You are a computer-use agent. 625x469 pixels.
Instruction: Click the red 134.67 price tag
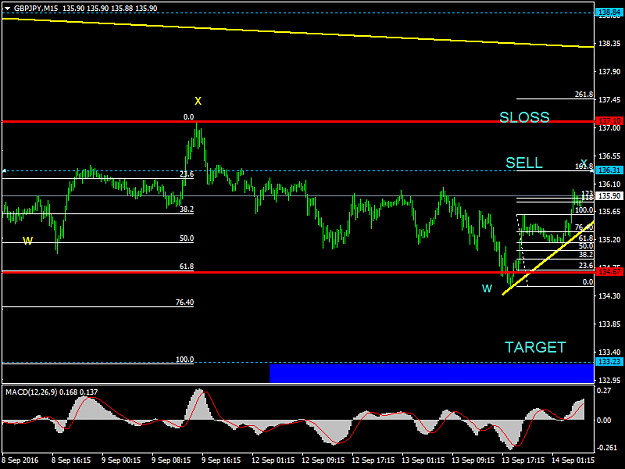click(609, 272)
